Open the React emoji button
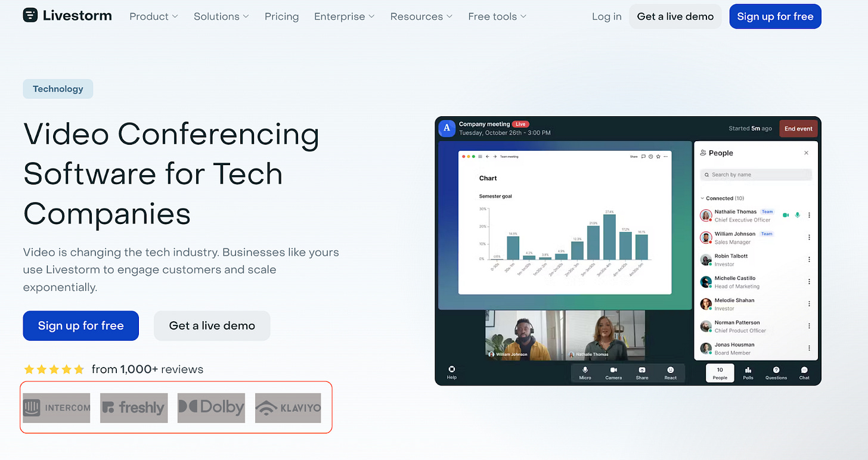Viewport: 868px width, 460px height. pos(671,373)
